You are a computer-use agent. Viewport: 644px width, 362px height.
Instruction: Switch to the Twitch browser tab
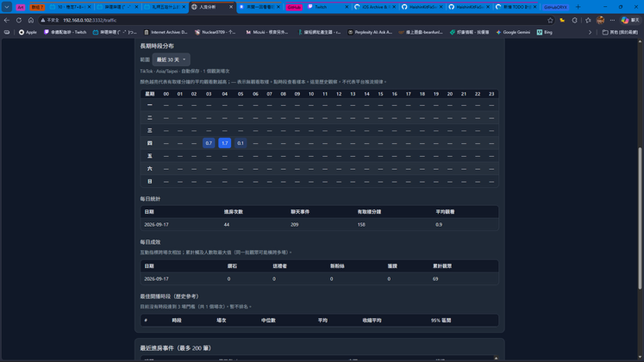[x=328, y=7]
